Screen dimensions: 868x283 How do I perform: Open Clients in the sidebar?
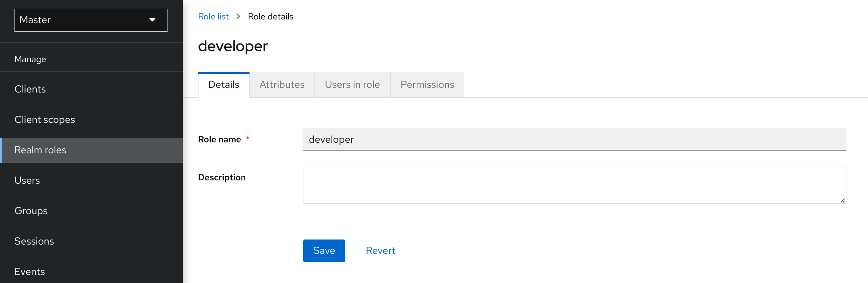[x=30, y=89]
